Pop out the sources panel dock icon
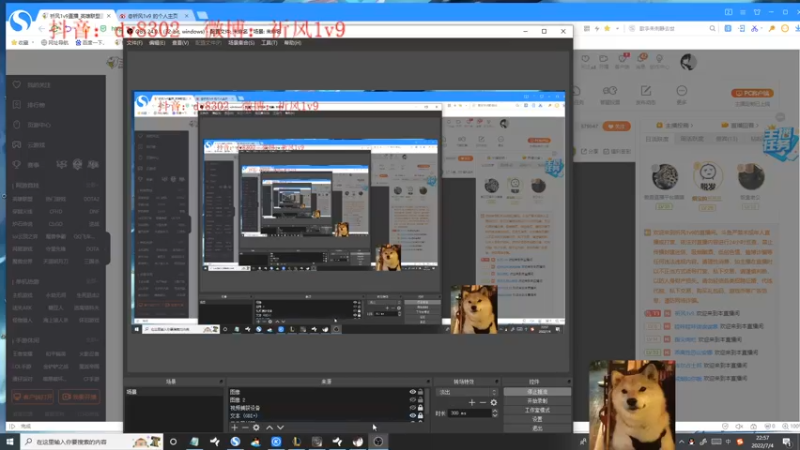This screenshot has height=450, width=800. 428,382
